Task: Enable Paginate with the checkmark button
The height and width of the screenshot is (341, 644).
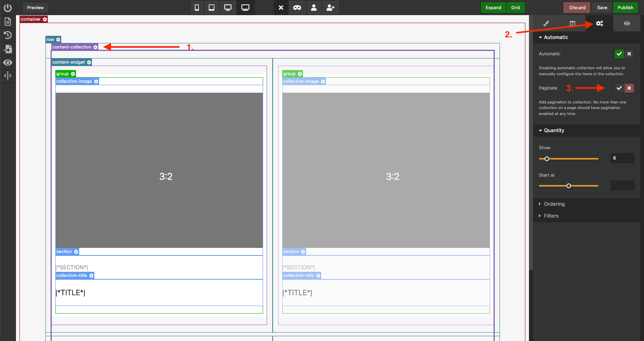Action: [x=619, y=88]
